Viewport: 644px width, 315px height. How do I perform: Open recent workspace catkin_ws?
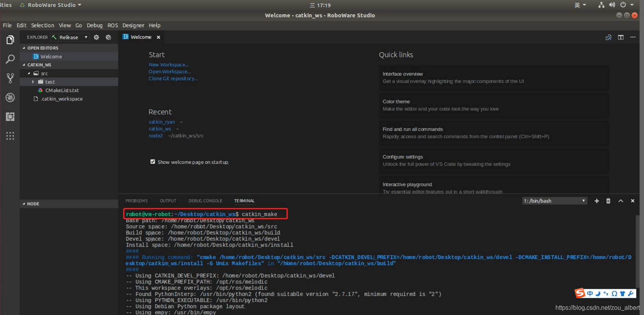pos(160,129)
